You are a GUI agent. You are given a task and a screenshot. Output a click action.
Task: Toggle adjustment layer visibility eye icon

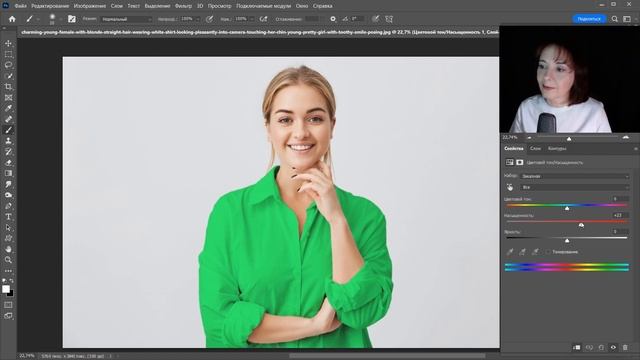613,347
